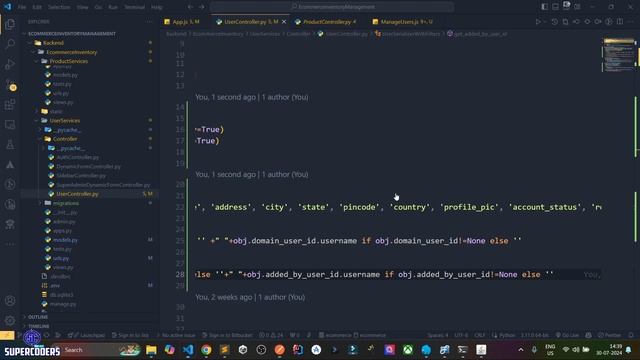
Task: Collapse the EcommerceInventory folder
Action: click(x=71, y=52)
